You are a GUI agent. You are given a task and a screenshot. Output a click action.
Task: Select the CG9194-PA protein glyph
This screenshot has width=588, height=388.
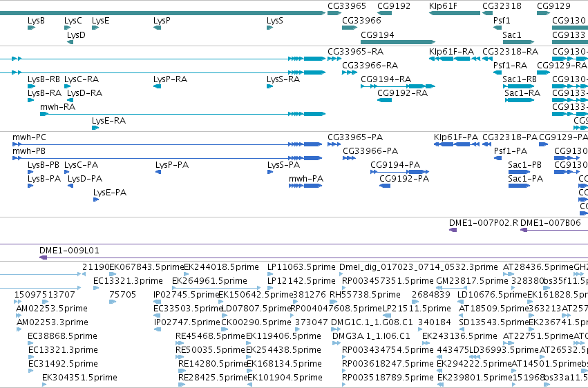[400, 172]
